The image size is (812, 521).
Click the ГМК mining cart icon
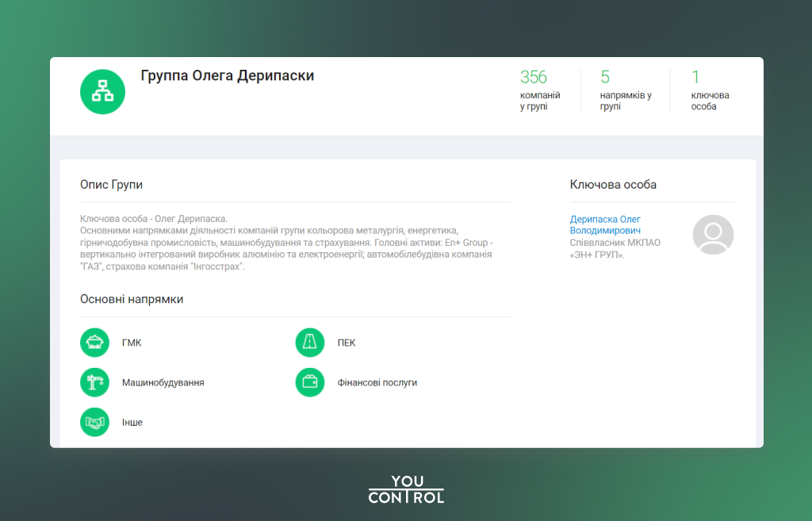pyautogui.click(x=95, y=343)
